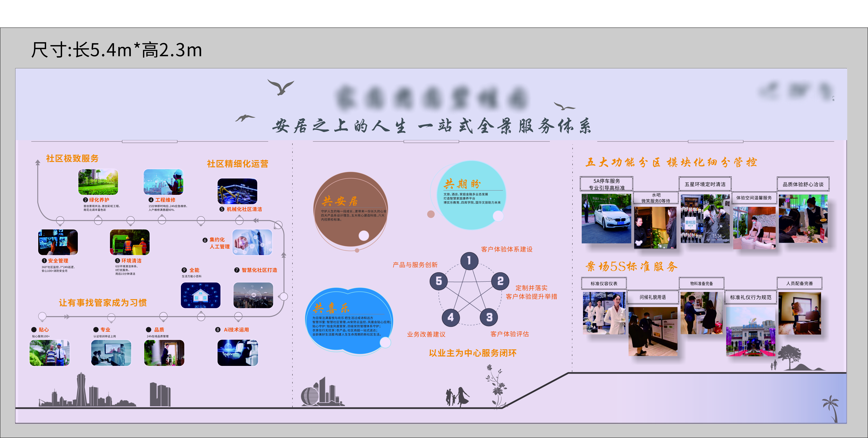
Task: Open the 工程维修 engineer photo
Action: click(163, 182)
